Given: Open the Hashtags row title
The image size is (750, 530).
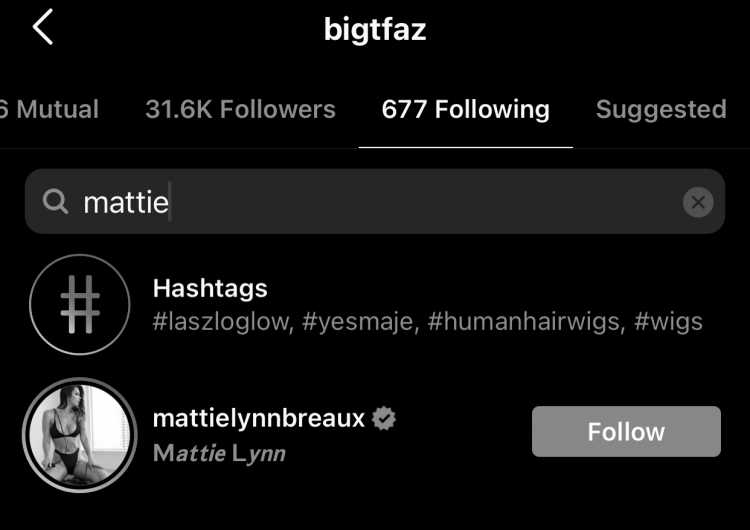Looking at the screenshot, I should (210, 288).
